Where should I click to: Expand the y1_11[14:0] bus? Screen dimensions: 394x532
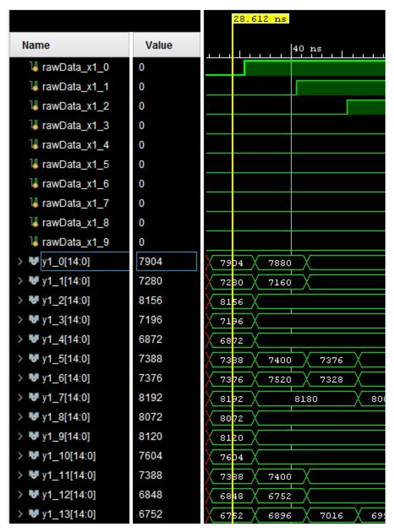(20, 475)
